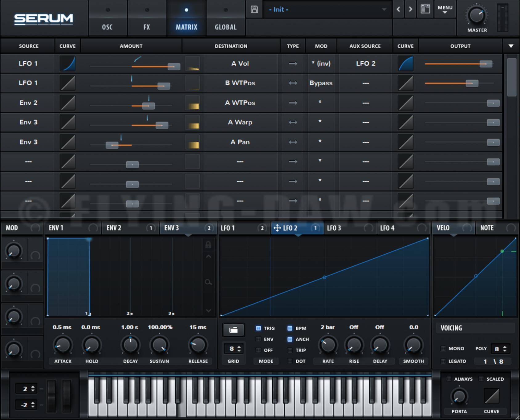The height and width of the screenshot is (420, 520).
Task: Click the amount slider handle for the A Pan row
Action: 112,145
